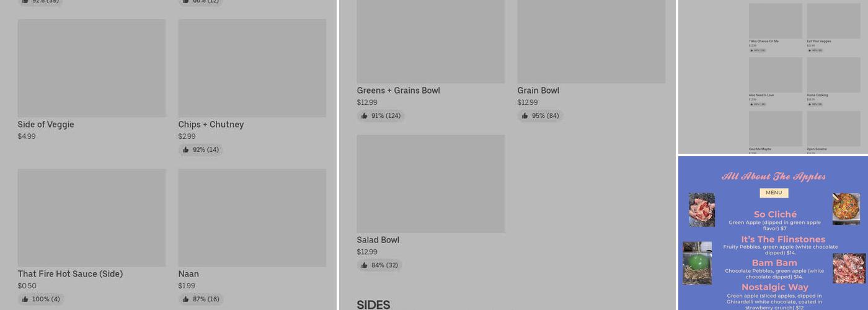Click thumbs-up icon for That Fire Hot Sauce

25,299
